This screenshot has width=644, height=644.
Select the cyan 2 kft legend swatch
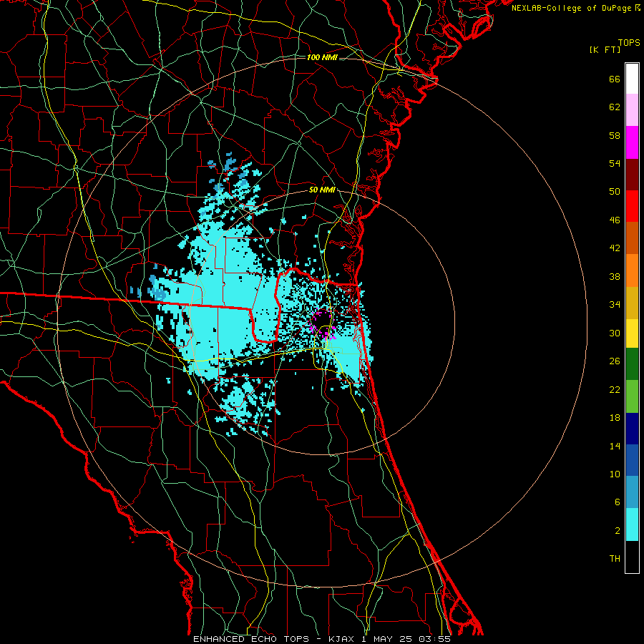(632, 525)
